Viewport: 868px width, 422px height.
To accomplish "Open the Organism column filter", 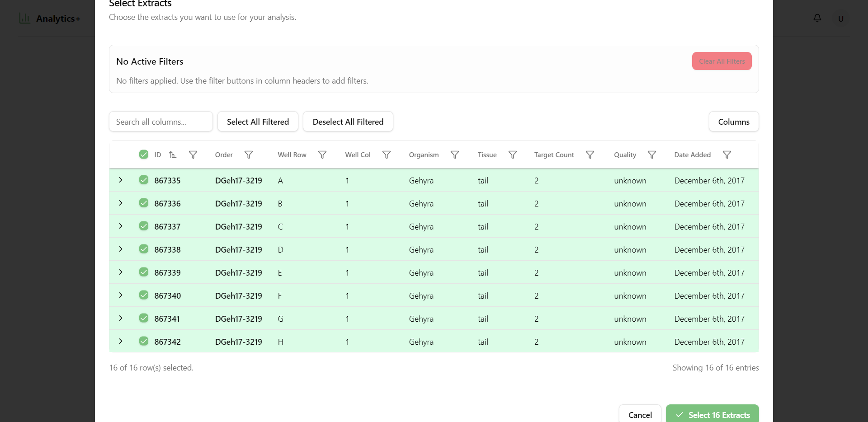I will [x=455, y=155].
